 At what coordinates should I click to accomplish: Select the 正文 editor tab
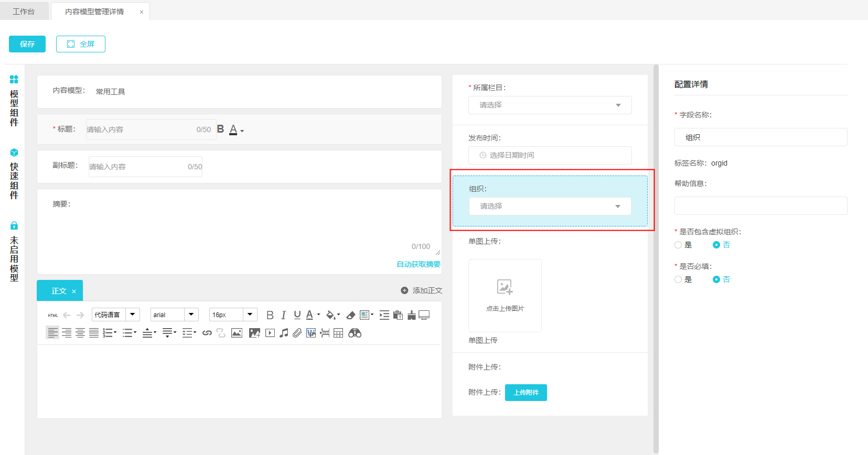59,291
